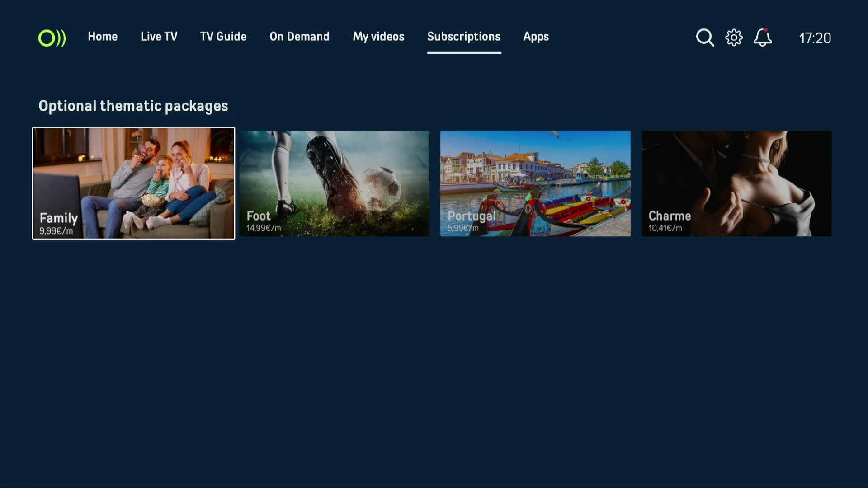
Task: Choose the Portugal package card
Action: 535,183
